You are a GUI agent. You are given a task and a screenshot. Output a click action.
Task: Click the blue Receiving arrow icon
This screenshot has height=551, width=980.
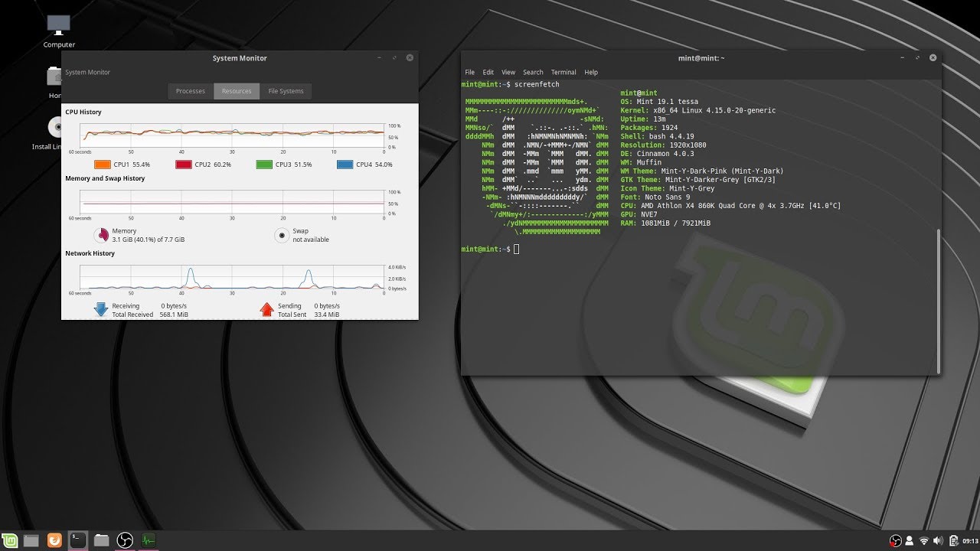point(100,309)
